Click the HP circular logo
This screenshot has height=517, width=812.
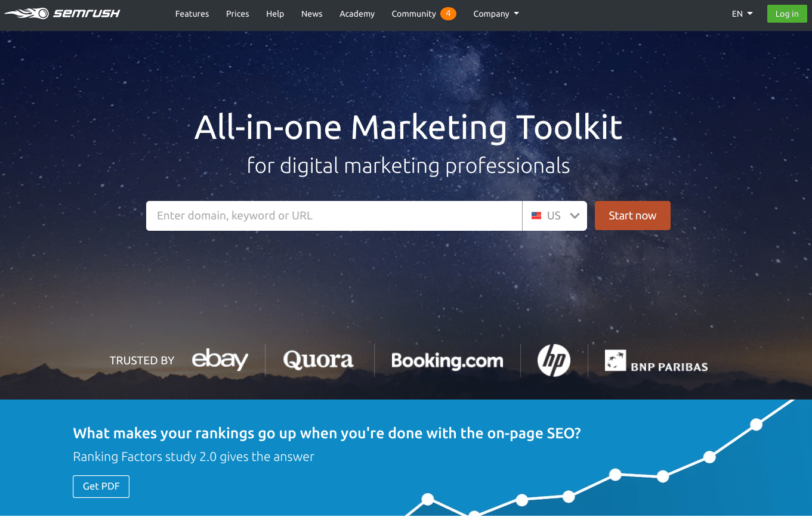click(554, 360)
